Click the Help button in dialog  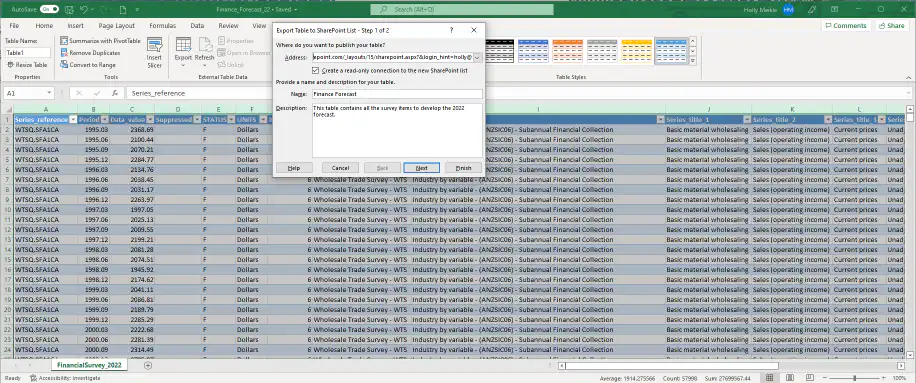click(294, 168)
